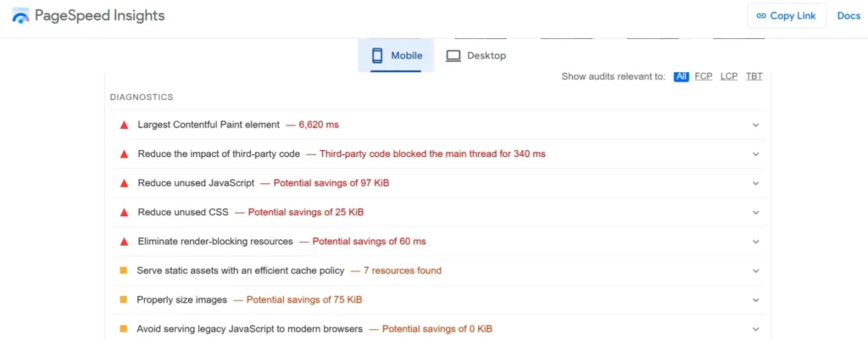868x340 pixels.
Task: Click red triangle beside Reduce unused JavaScript
Action: pos(124,183)
